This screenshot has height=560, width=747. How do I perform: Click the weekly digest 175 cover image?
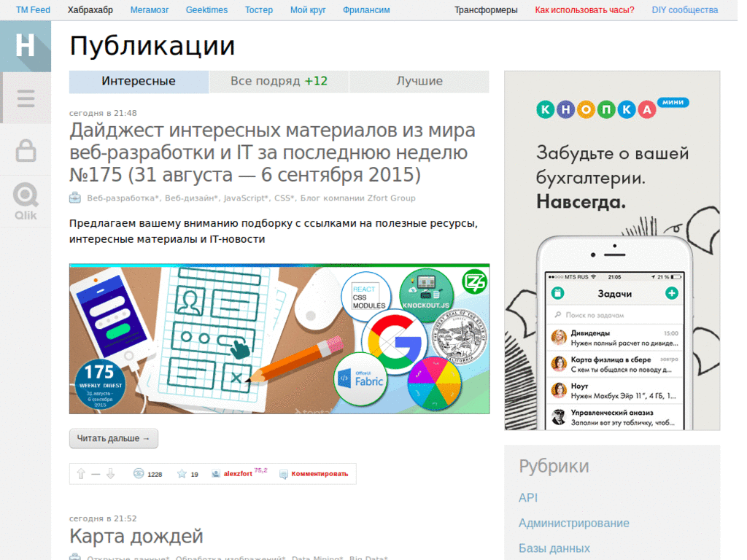click(x=279, y=338)
